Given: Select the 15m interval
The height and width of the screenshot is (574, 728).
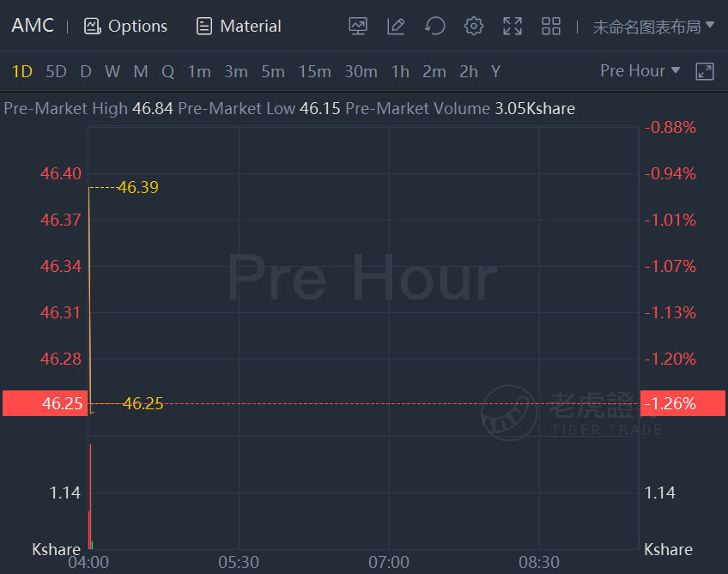Looking at the screenshot, I should tap(314, 71).
